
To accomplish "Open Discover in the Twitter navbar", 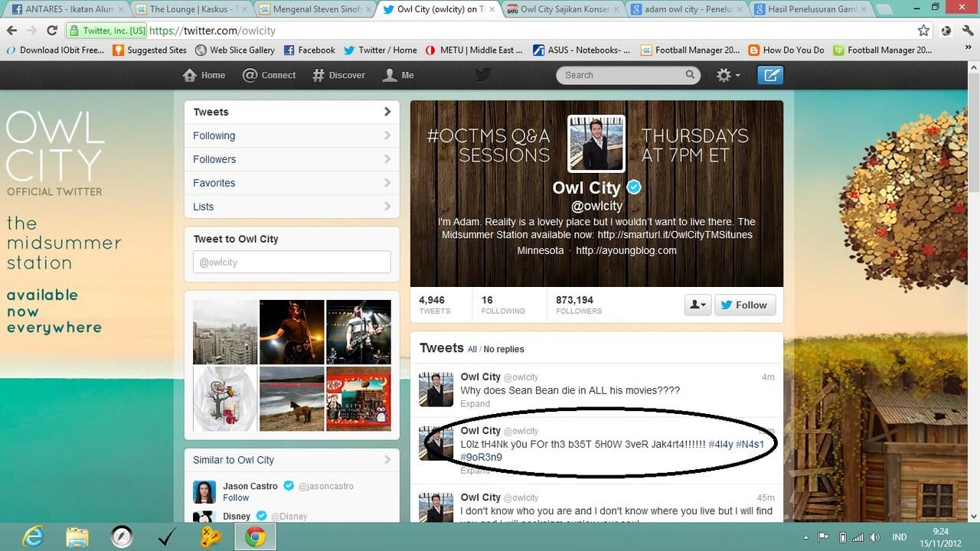I will (339, 75).
